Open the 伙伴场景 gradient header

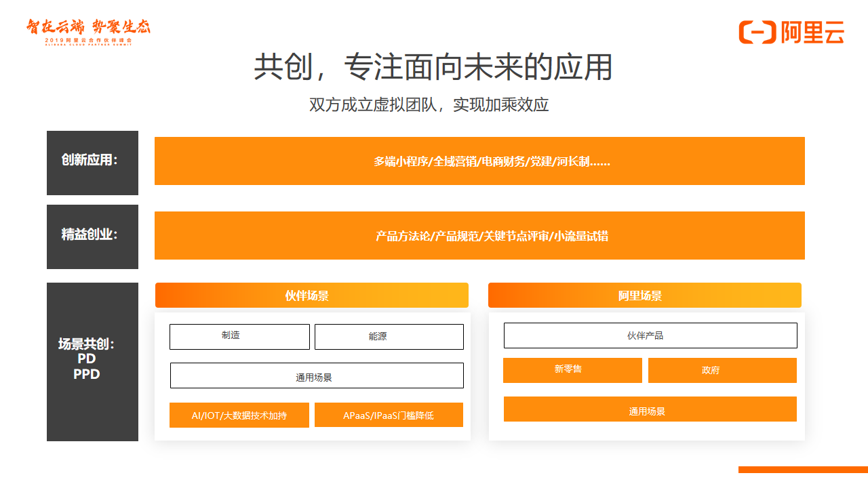pyautogui.click(x=311, y=296)
